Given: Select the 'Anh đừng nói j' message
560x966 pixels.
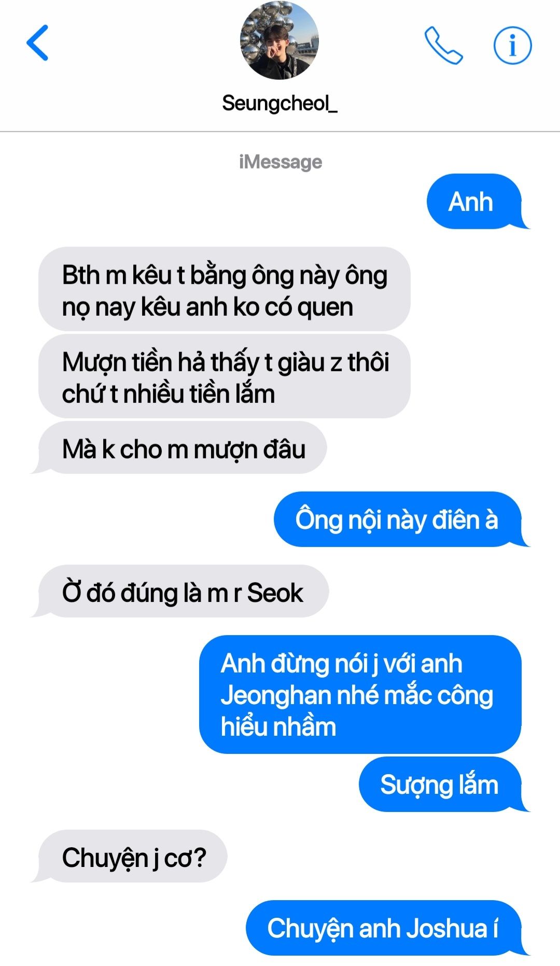Looking at the screenshot, I should 360,695.
